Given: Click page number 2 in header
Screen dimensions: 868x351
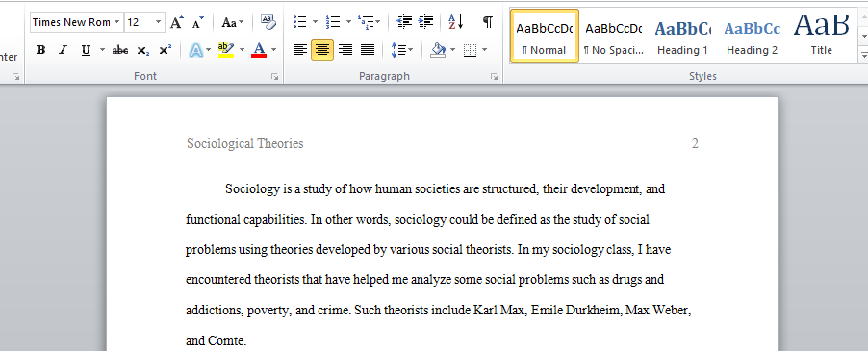Looking at the screenshot, I should coord(695,144).
